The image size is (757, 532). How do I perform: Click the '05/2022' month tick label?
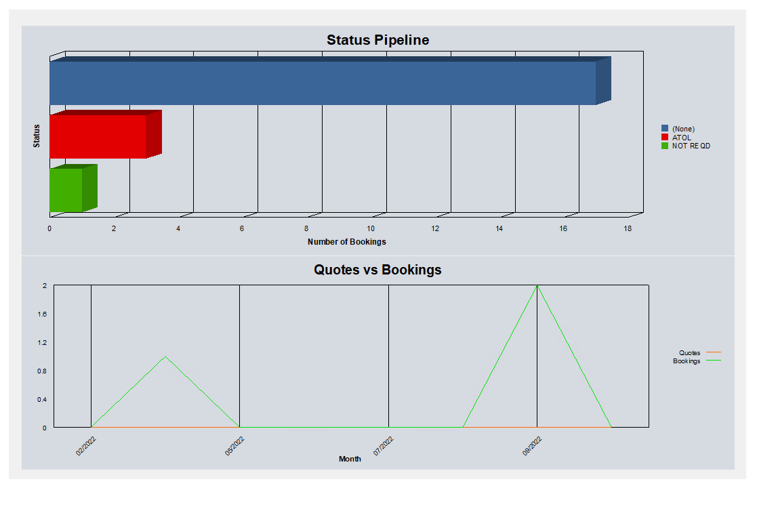(x=235, y=446)
